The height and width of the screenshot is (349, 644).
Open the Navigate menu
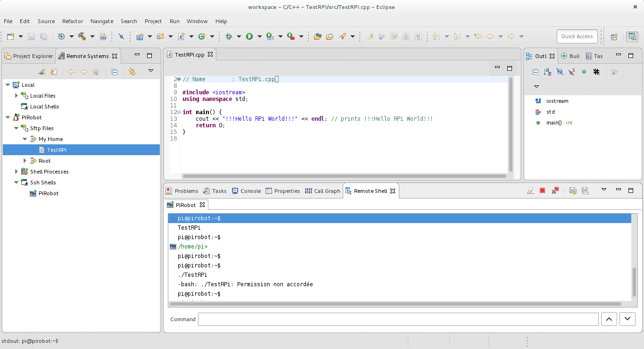(102, 21)
